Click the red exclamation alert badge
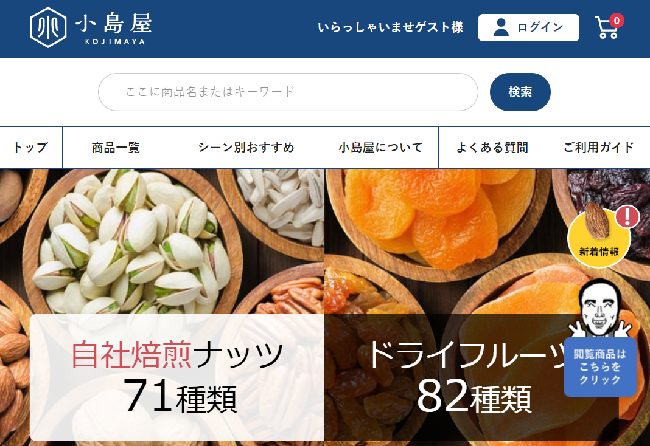The height and width of the screenshot is (446, 650). [x=628, y=216]
